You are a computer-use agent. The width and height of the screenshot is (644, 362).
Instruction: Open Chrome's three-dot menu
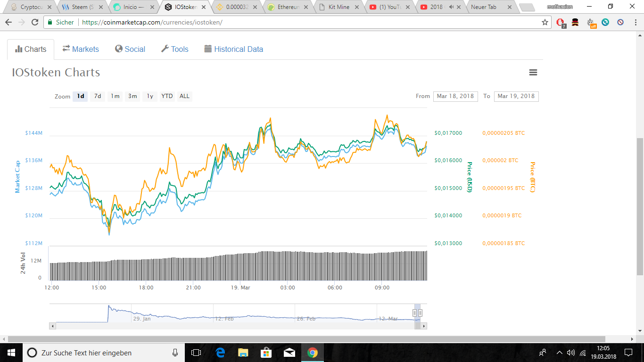tap(635, 22)
